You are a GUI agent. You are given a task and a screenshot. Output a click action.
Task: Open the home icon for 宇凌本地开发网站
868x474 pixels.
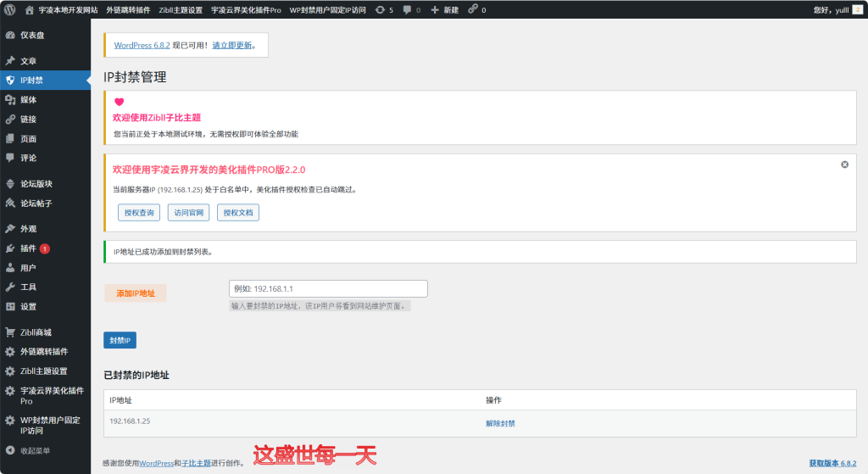[30, 10]
